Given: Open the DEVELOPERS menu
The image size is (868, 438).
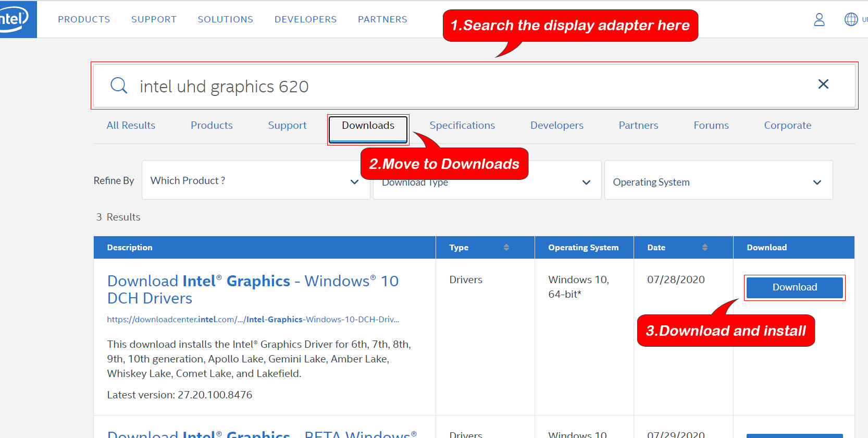Looking at the screenshot, I should coord(305,19).
